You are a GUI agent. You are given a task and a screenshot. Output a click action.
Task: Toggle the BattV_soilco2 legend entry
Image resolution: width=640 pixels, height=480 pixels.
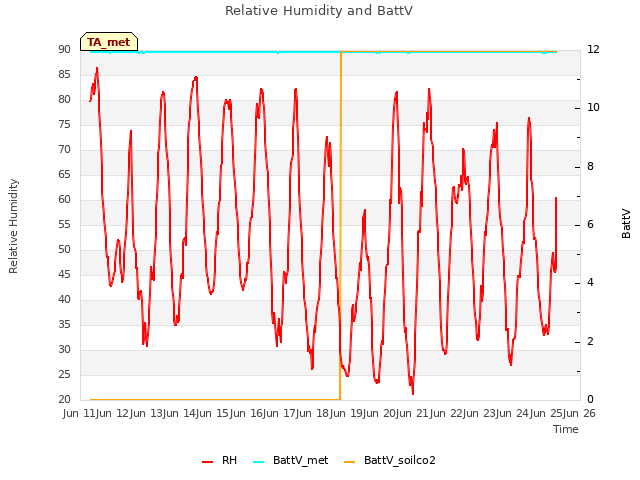click(390, 460)
